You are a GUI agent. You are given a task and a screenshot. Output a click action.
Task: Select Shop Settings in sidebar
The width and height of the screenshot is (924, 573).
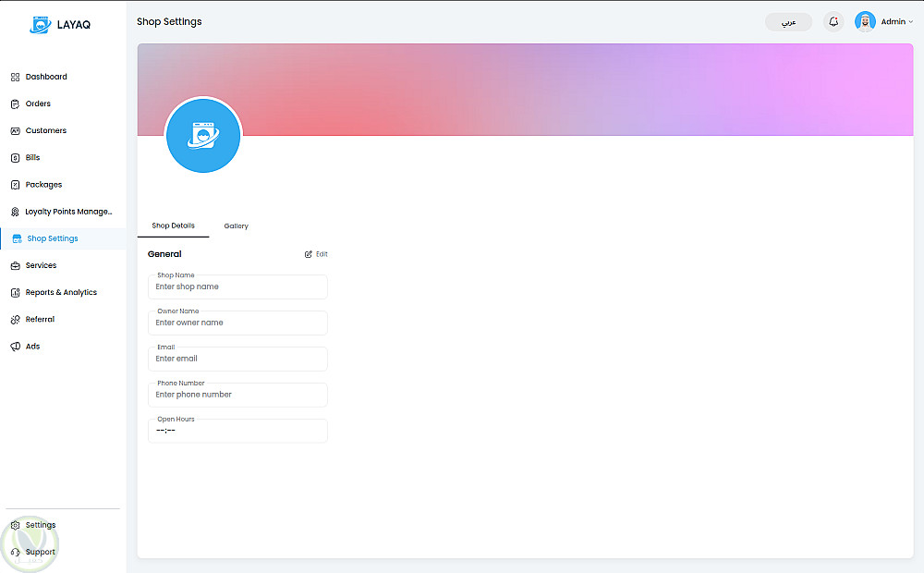(x=63, y=238)
